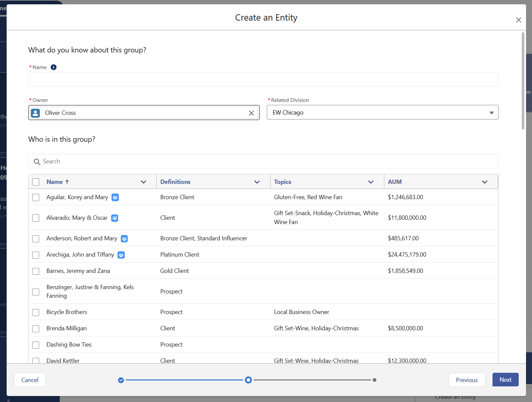Close the Create an Entity dialog
The image size is (532, 402).
(518, 20)
